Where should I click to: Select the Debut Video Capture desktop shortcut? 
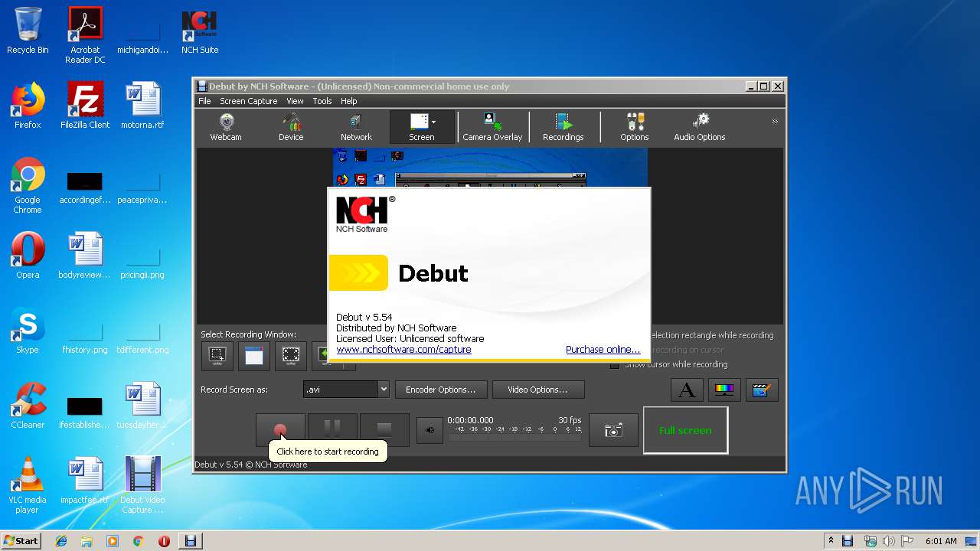(142, 485)
